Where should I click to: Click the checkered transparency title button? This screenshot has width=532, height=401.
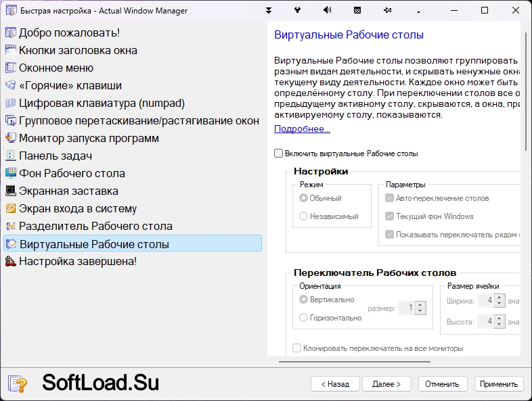coord(357,11)
